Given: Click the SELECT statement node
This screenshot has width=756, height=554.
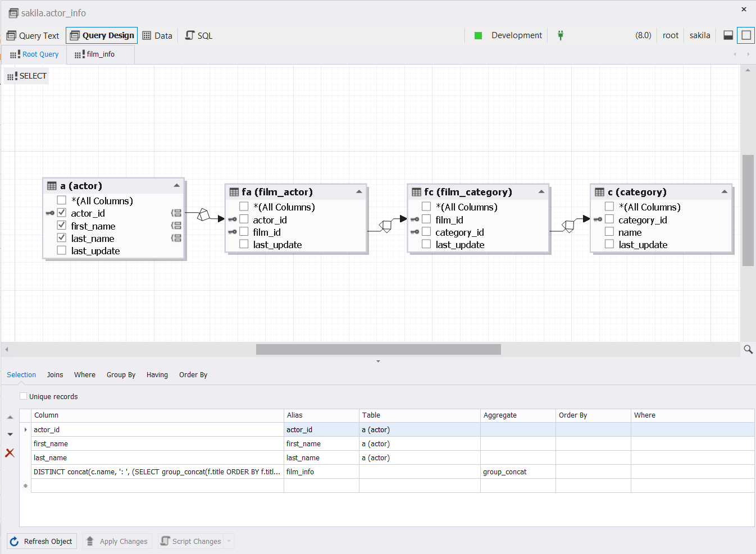Looking at the screenshot, I should [26, 76].
